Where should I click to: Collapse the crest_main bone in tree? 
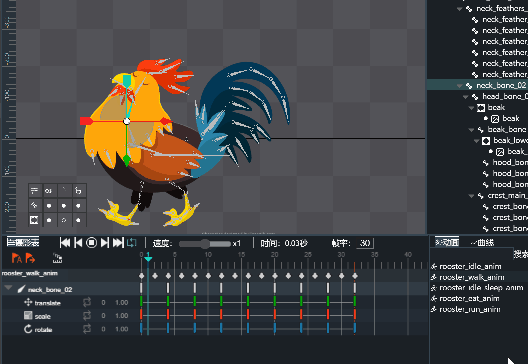(471, 196)
